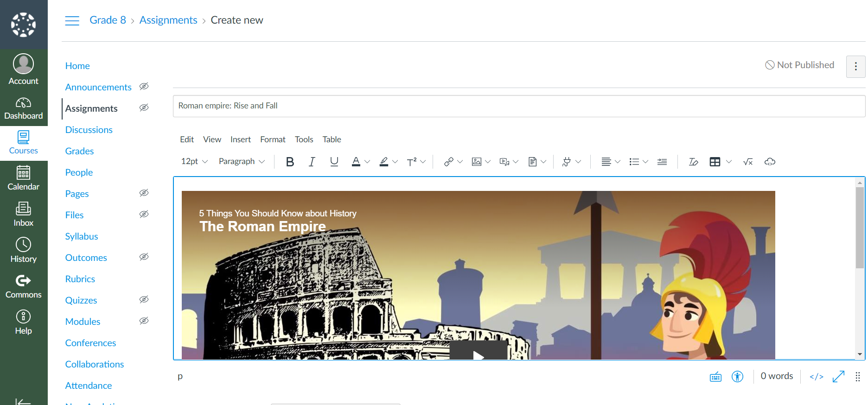Click the insert media icon
The width and height of the screenshot is (868, 405).
[x=504, y=162]
